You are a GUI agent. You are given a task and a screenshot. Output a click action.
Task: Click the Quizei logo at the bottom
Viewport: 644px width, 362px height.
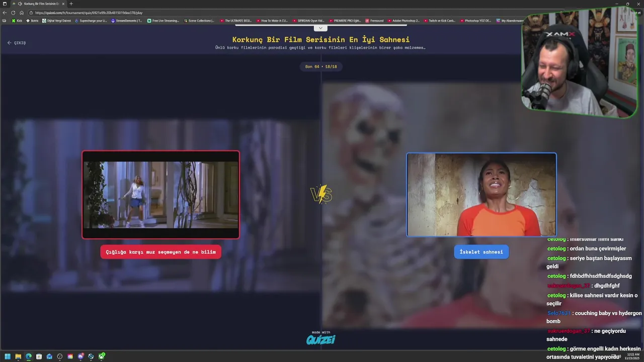click(x=320, y=339)
